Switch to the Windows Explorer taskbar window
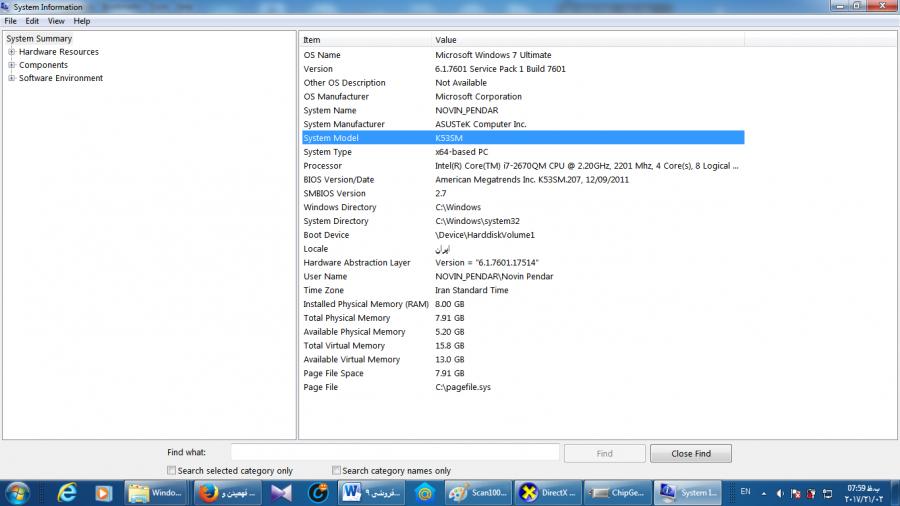This screenshot has height=506, width=900. (x=155, y=493)
